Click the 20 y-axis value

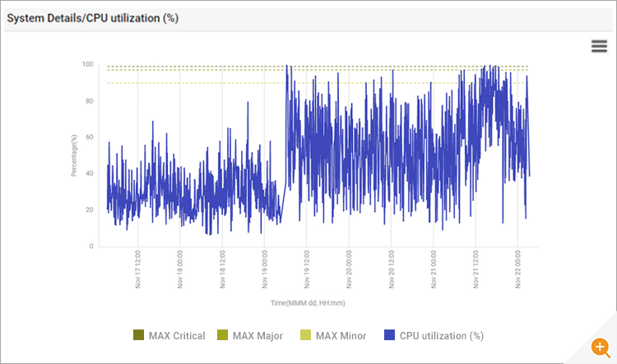tap(90, 210)
